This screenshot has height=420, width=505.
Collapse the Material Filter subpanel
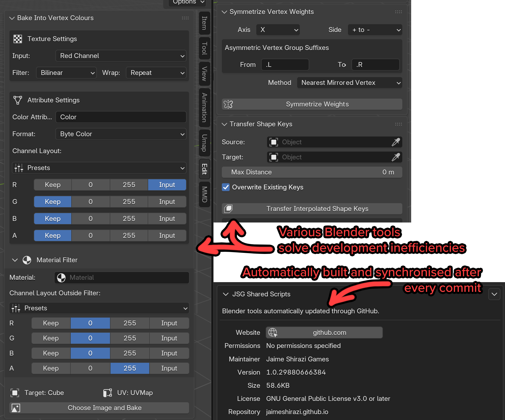[x=15, y=260]
